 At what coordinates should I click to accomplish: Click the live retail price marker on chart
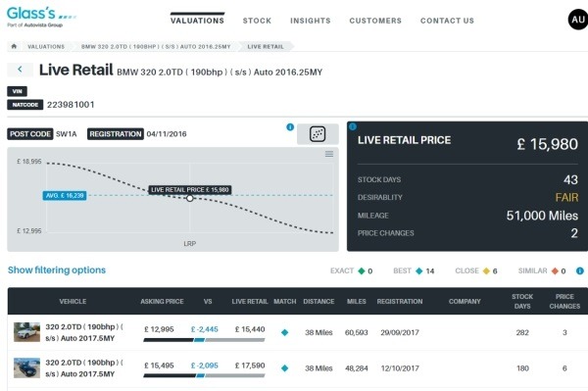[x=190, y=198]
